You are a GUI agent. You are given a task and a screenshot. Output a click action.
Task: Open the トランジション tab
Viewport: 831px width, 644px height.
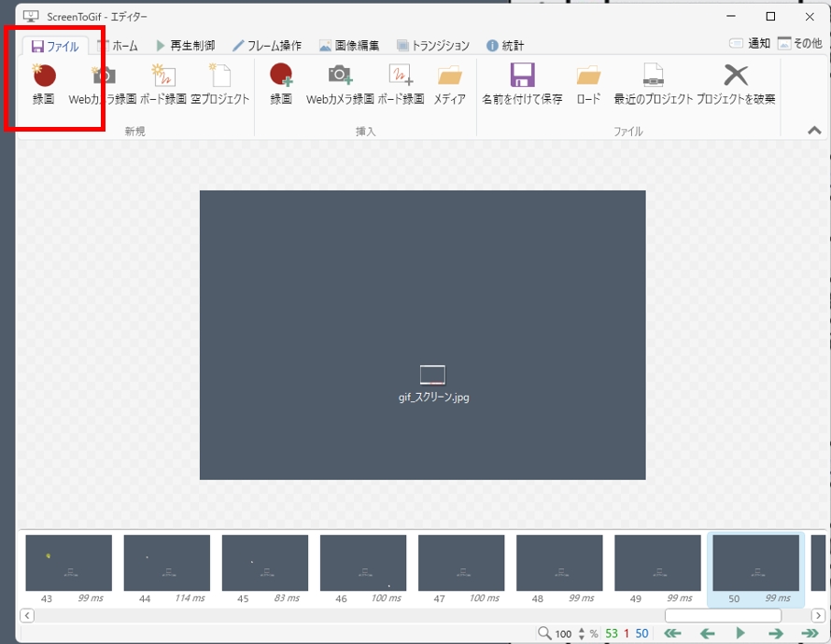point(433,46)
